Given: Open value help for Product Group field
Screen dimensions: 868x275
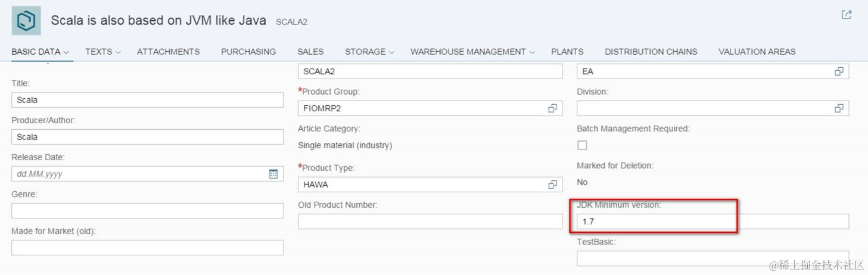Looking at the screenshot, I should (x=552, y=108).
